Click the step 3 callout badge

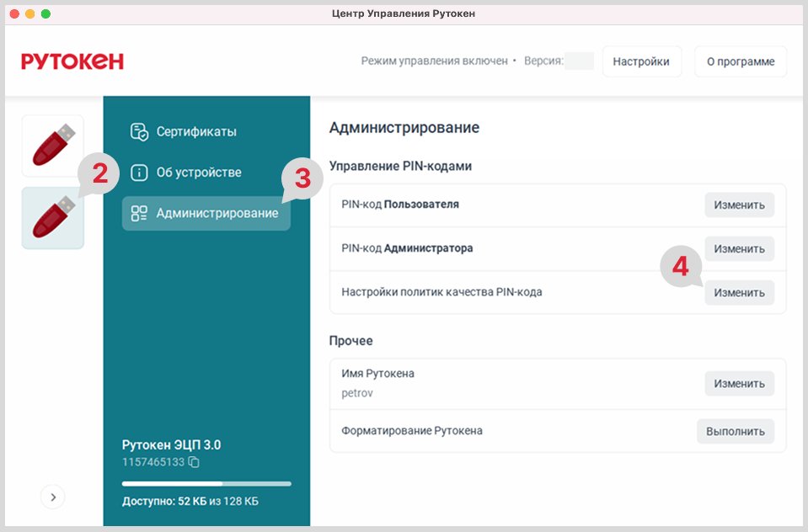[302, 178]
